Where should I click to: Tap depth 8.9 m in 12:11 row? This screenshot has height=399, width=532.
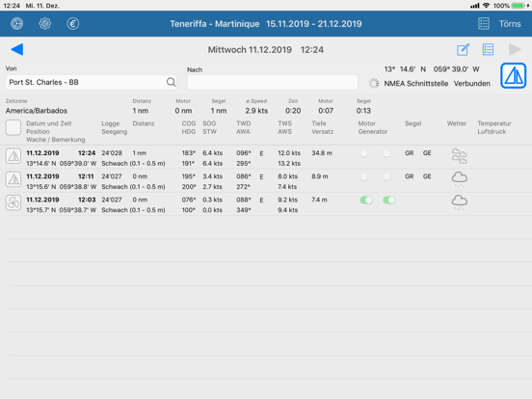click(x=320, y=176)
